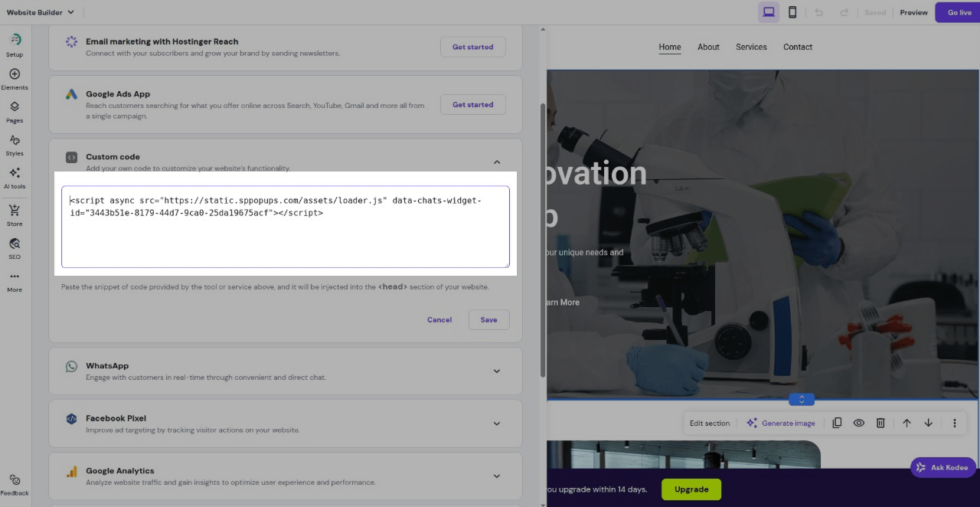Image resolution: width=980 pixels, height=507 pixels.
Task: Click the Generate image button
Action: 780,423
